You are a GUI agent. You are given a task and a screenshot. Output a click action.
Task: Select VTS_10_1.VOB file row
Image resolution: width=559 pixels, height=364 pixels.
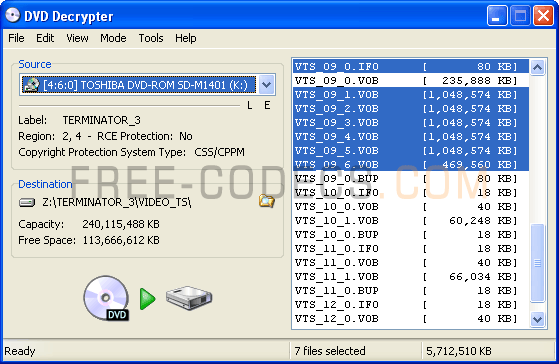click(x=411, y=221)
